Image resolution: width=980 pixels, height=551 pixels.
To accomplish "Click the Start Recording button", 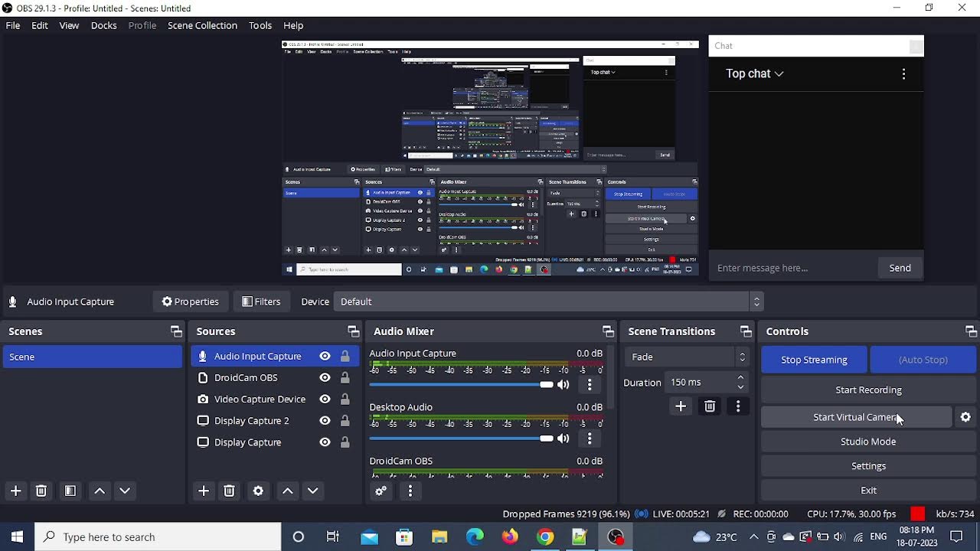I will pos(868,390).
